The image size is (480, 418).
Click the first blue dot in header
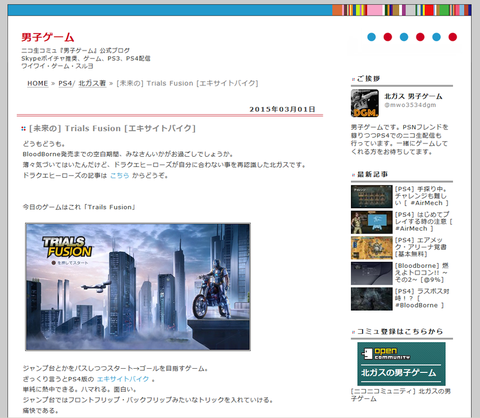[371, 37]
